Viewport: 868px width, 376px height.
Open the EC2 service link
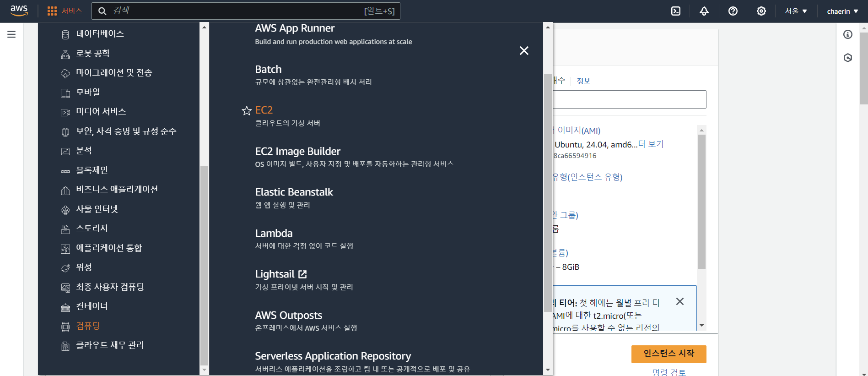pos(264,110)
